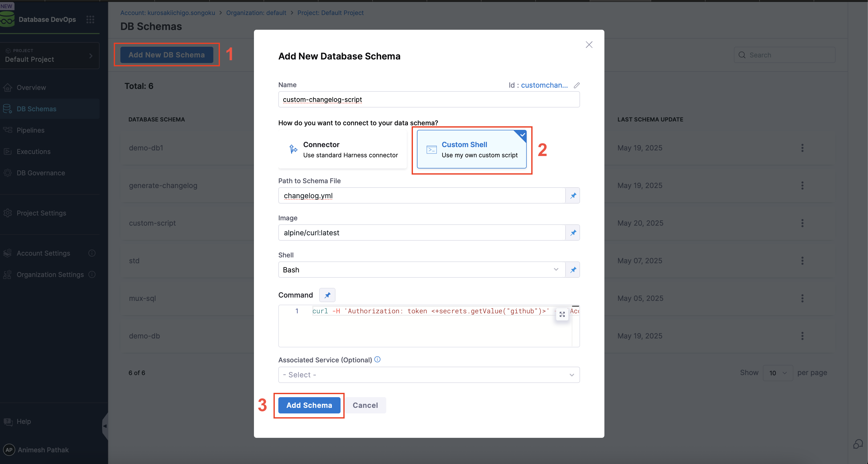Viewport: 868px width, 464px height.
Task: Open the module switcher grid icon
Action: tap(90, 19)
